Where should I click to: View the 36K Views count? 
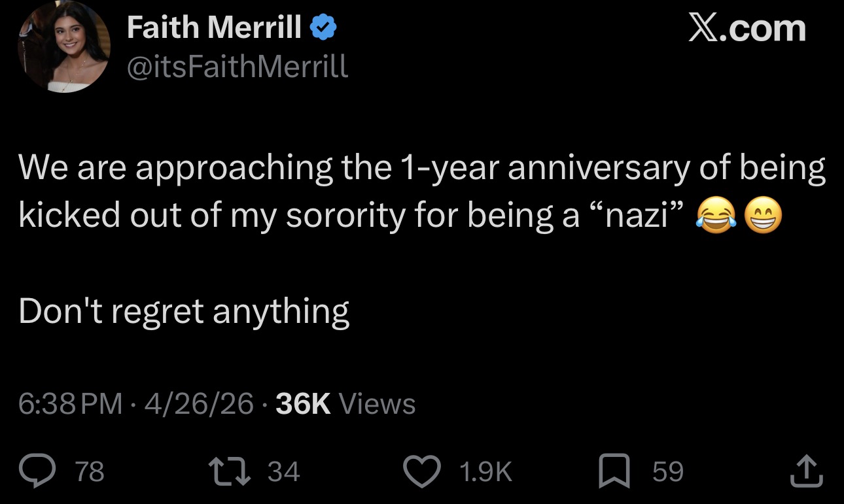[345, 404]
